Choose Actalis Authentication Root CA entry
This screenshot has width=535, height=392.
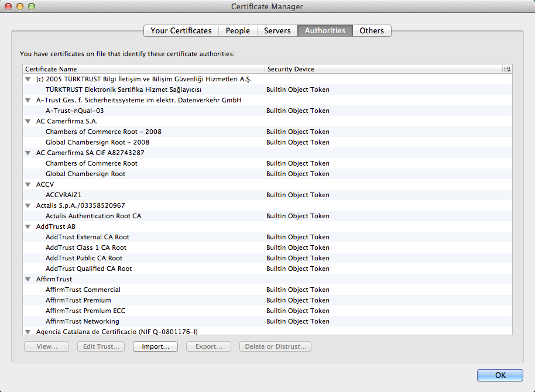[93, 216]
